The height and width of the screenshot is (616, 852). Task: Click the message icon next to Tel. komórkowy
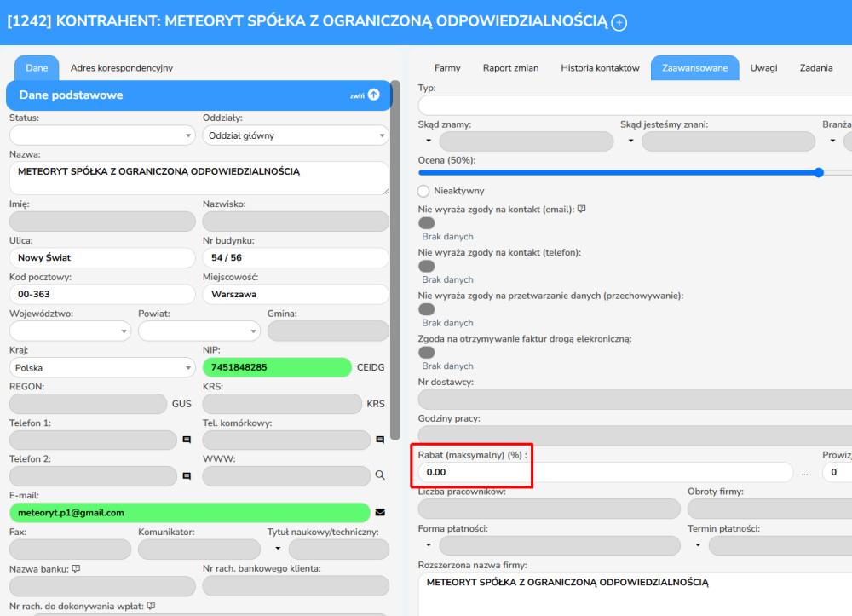(x=380, y=440)
